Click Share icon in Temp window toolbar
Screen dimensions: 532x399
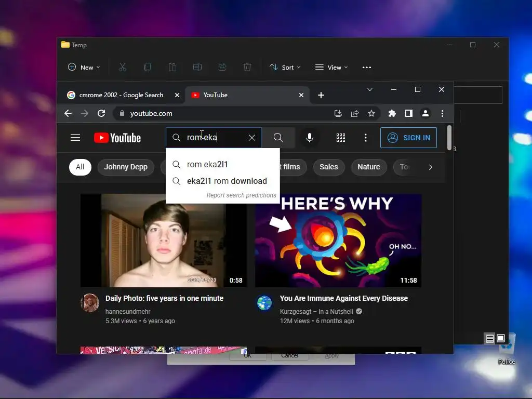(222, 67)
